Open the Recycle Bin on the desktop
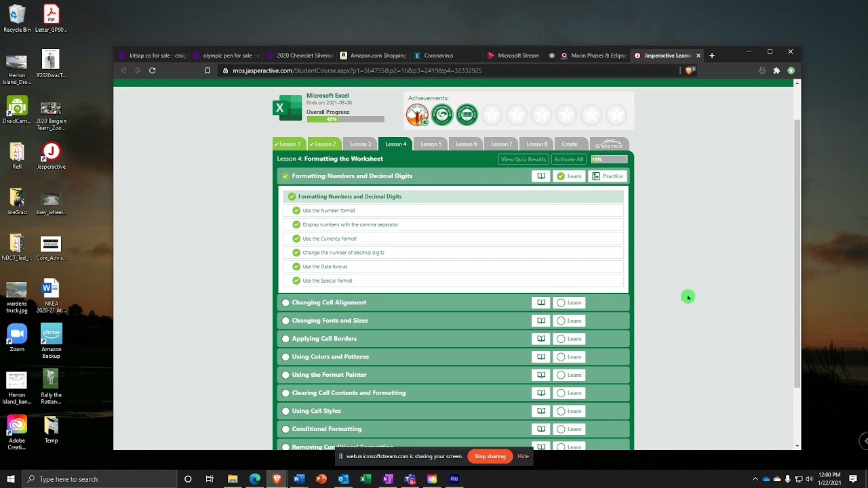This screenshot has height=488, width=868. pyautogui.click(x=17, y=19)
